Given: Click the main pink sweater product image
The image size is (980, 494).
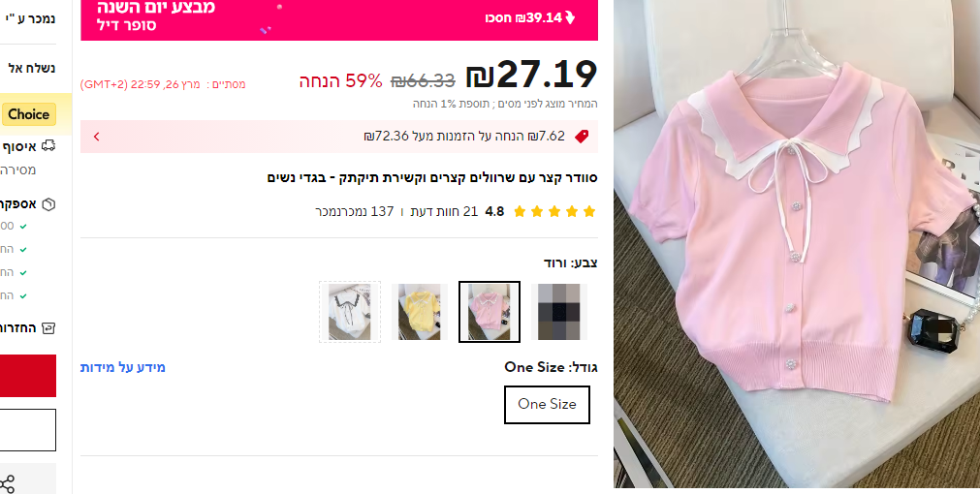Looking at the screenshot, I should [797, 243].
